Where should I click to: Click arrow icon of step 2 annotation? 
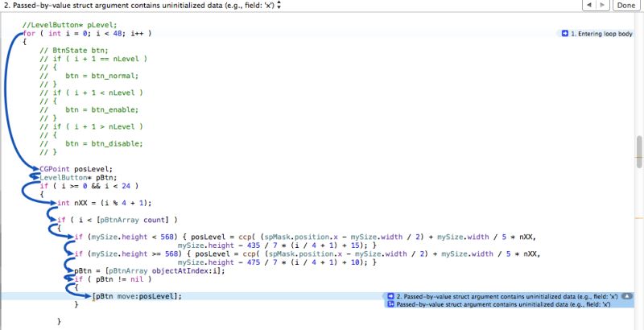pos(390,296)
